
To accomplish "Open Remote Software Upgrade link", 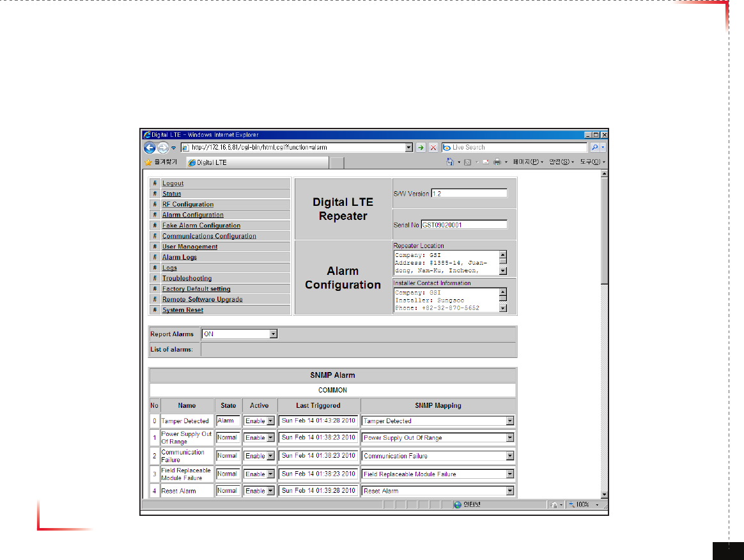I will click(202, 299).
